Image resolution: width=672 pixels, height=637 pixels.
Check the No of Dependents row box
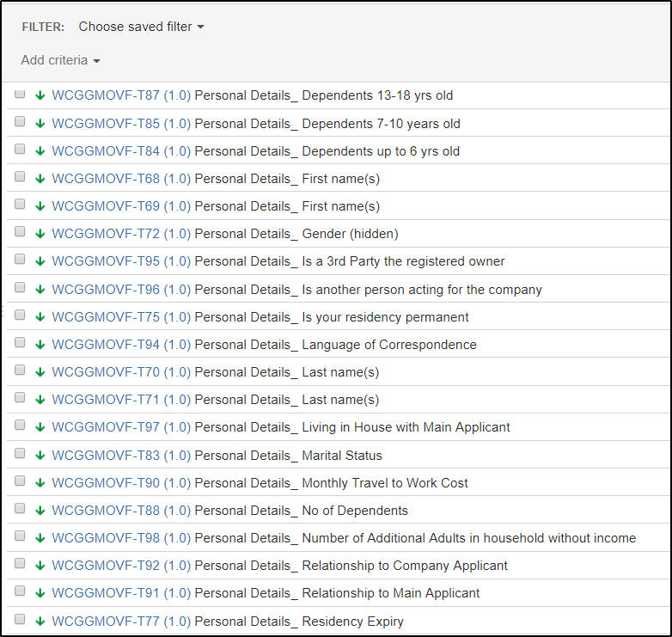point(20,508)
